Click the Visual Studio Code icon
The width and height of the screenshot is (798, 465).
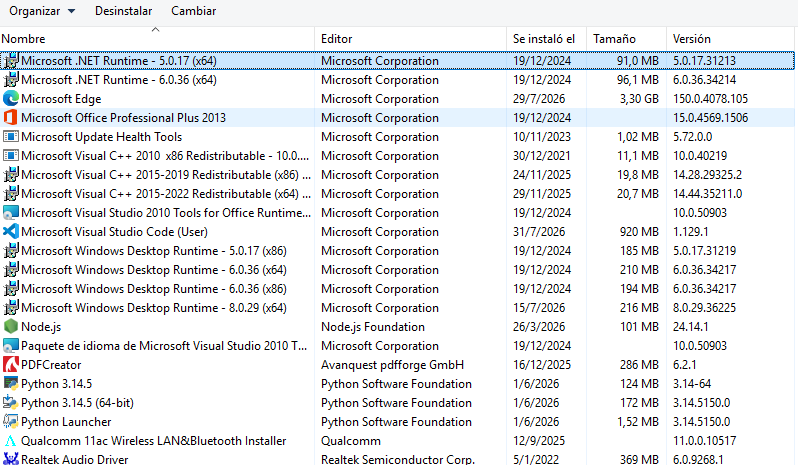coord(11,231)
